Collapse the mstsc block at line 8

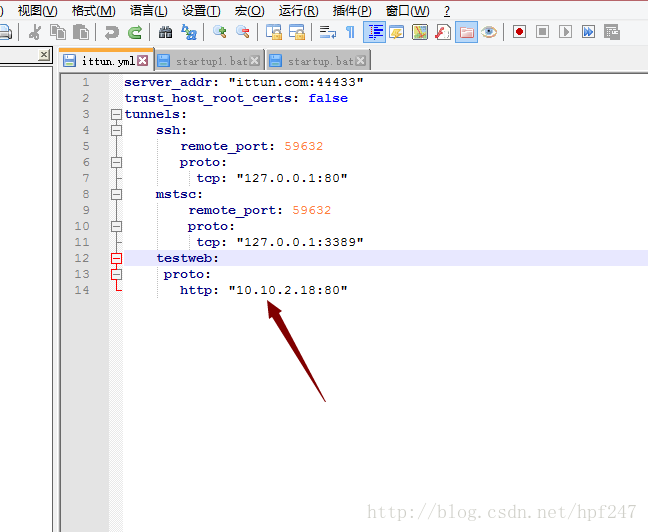click(x=116, y=194)
